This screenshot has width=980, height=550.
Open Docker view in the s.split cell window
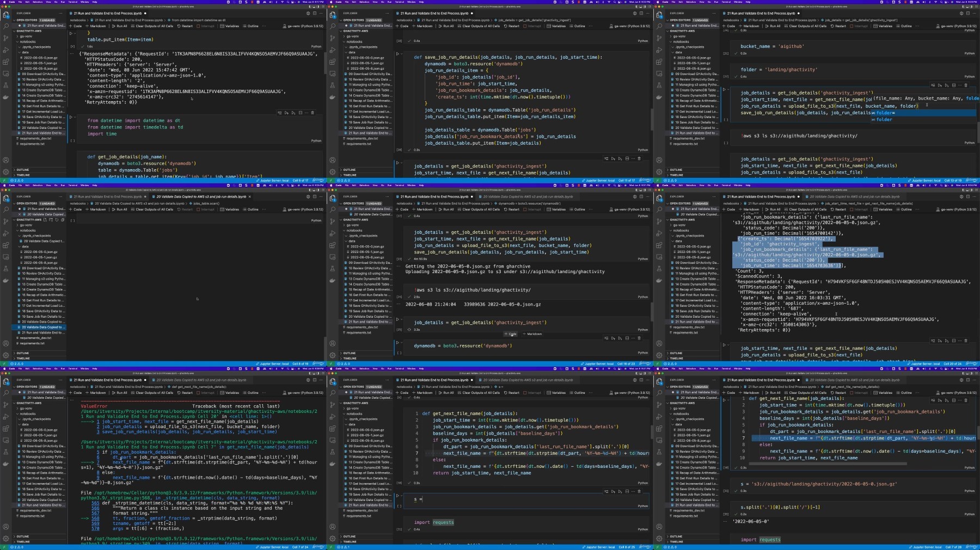[659, 464]
